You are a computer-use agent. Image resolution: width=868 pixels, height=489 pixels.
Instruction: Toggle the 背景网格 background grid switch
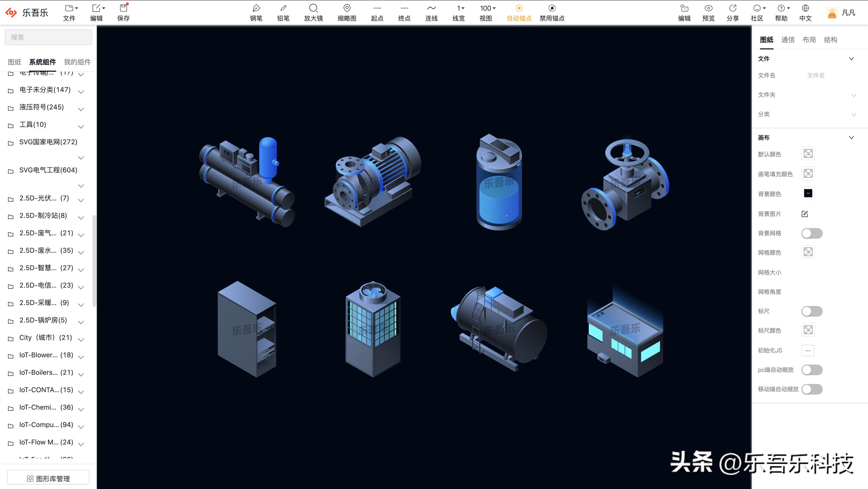click(x=812, y=233)
